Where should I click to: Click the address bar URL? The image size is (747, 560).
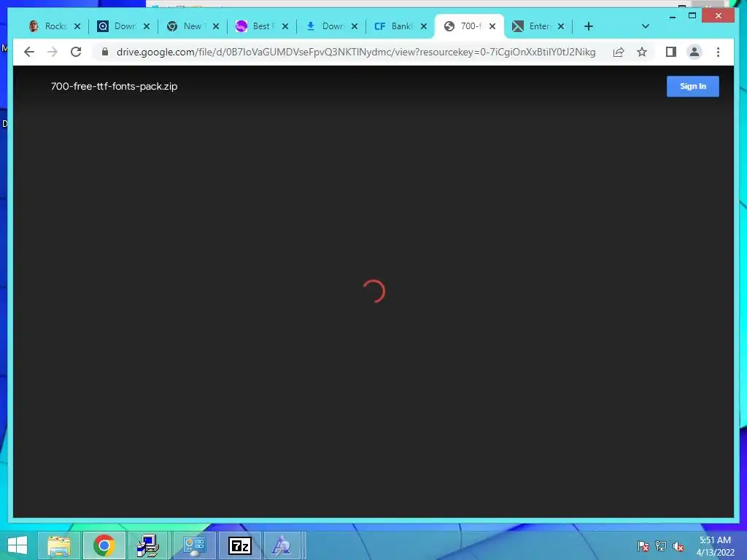[x=356, y=52]
